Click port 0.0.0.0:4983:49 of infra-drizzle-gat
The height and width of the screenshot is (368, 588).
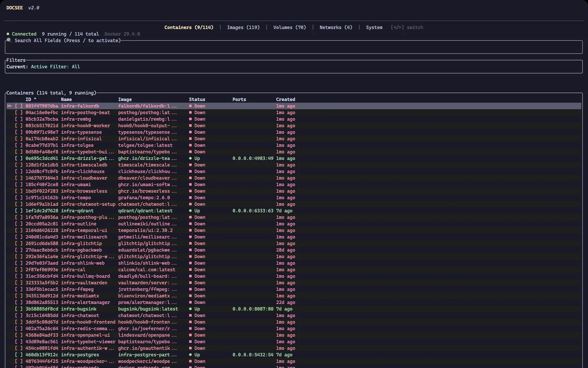pos(253,158)
